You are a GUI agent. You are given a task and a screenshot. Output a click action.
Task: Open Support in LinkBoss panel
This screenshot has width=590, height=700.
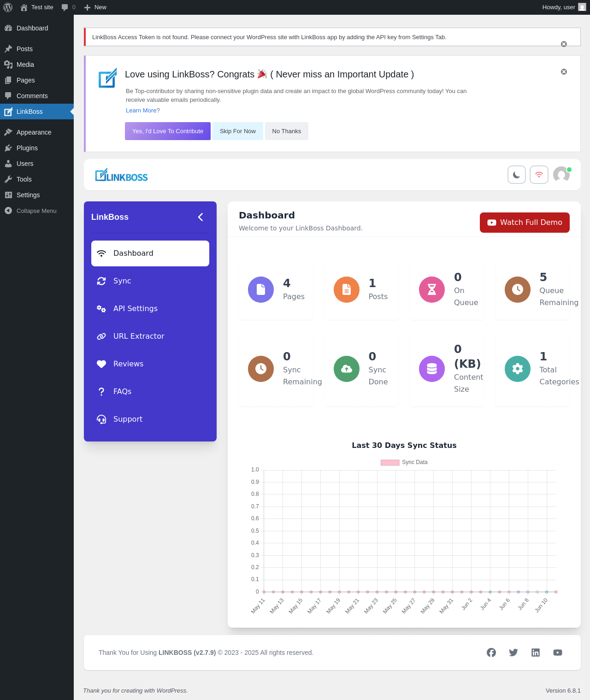[x=150, y=419]
